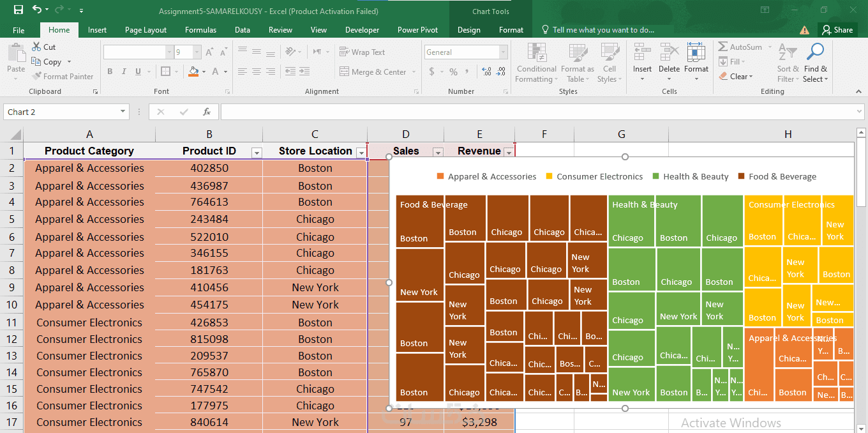Open the Product ID filter dropdown
This screenshot has height=433, width=868.
tap(257, 152)
